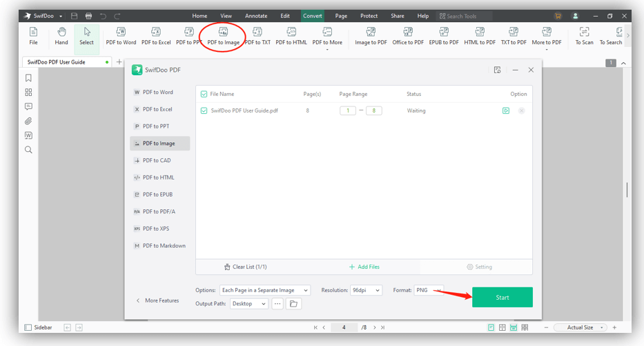This screenshot has width=644, height=346.
Task: Choose PDF to HTML in the ribbon
Action: (291, 36)
